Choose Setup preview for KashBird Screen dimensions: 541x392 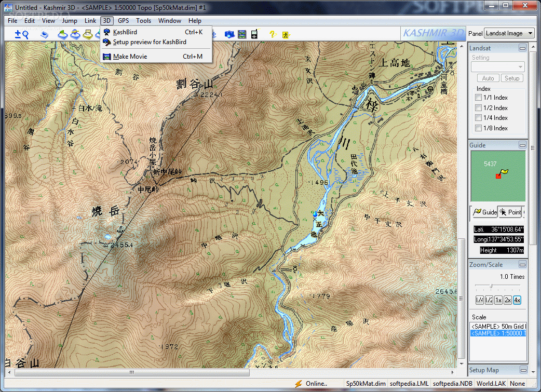coord(156,42)
